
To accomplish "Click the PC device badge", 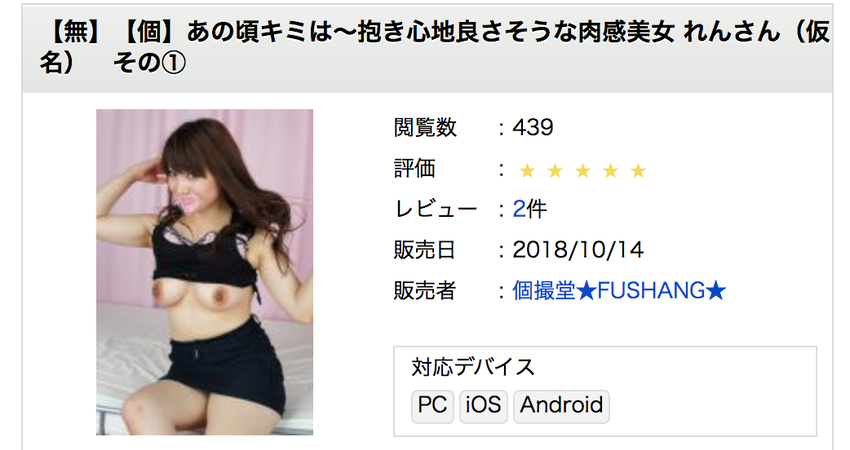I will tap(432, 406).
